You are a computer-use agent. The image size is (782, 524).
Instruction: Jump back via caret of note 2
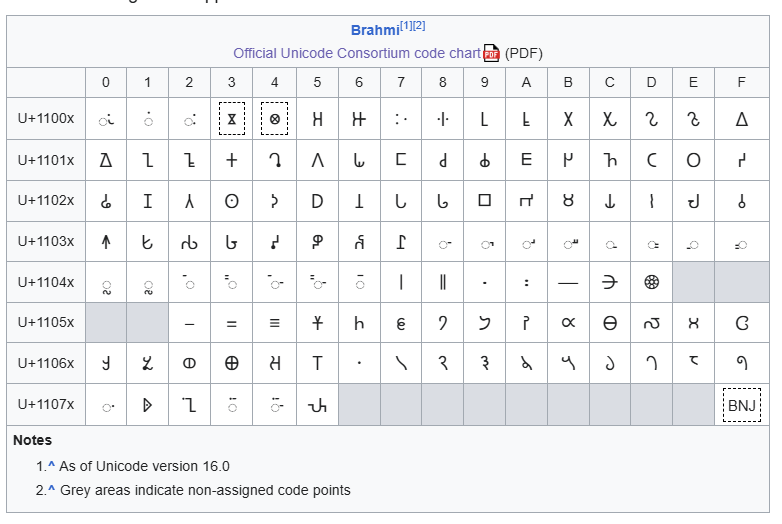(51, 490)
